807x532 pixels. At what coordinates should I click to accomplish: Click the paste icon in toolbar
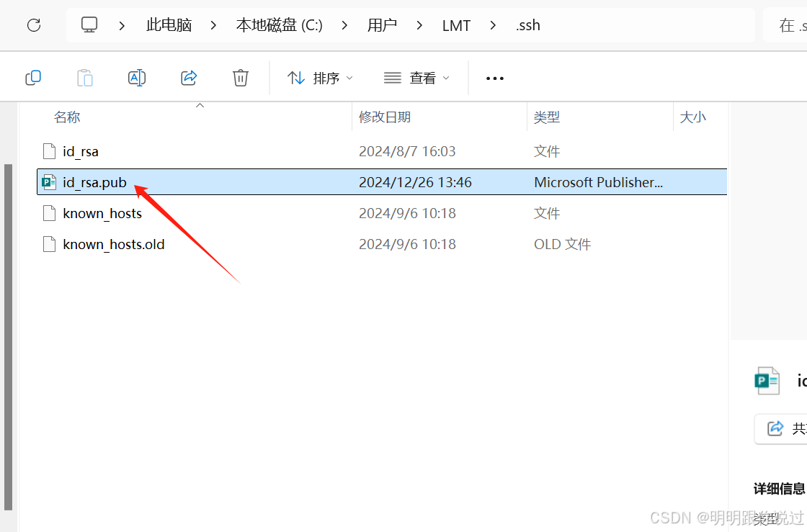(85, 78)
